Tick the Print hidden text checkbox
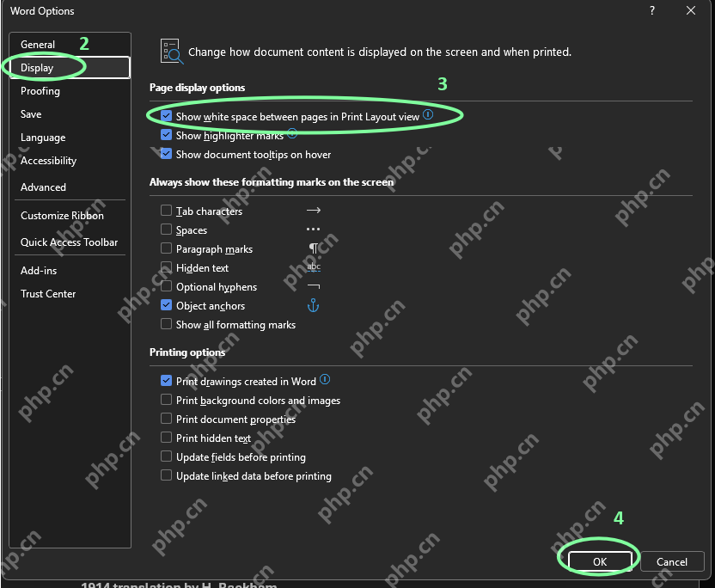 pyautogui.click(x=167, y=438)
